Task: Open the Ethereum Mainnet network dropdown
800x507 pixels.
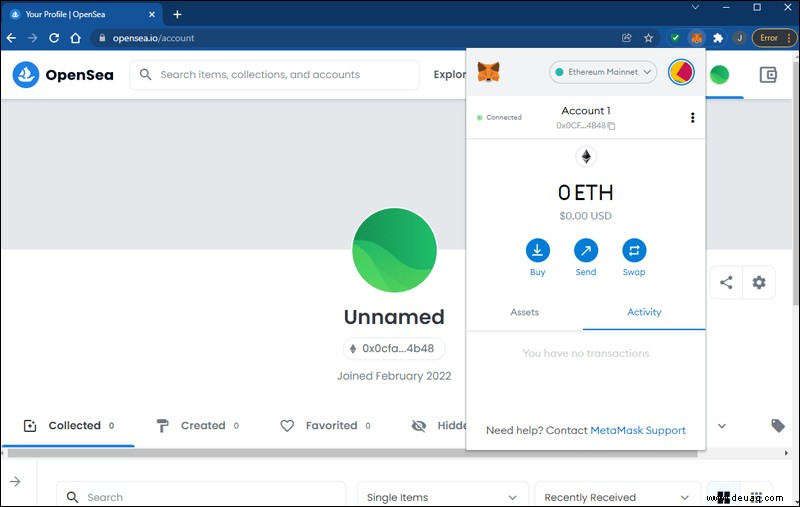Action: [603, 72]
